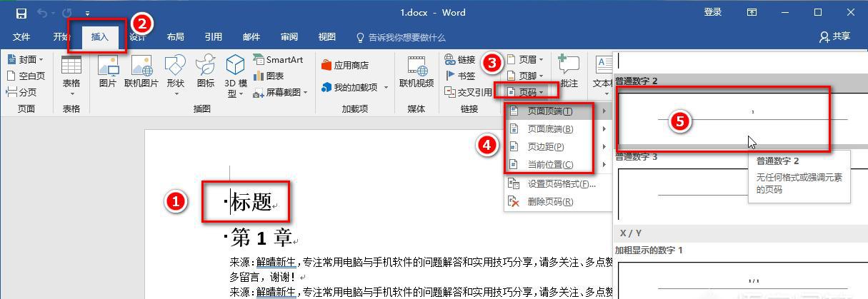Open the 形状 shapes dropdown

pos(175,76)
